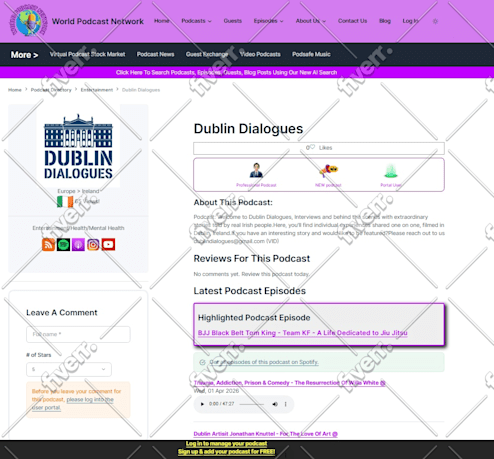
Task: Click Podcast Directory breadcrumb
Action: (51, 90)
